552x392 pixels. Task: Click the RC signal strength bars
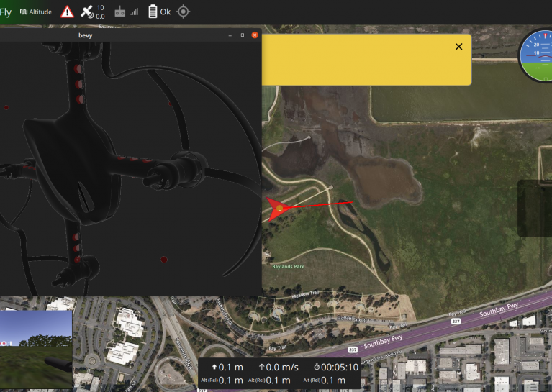pyautogui.click(x=134, y=12)
